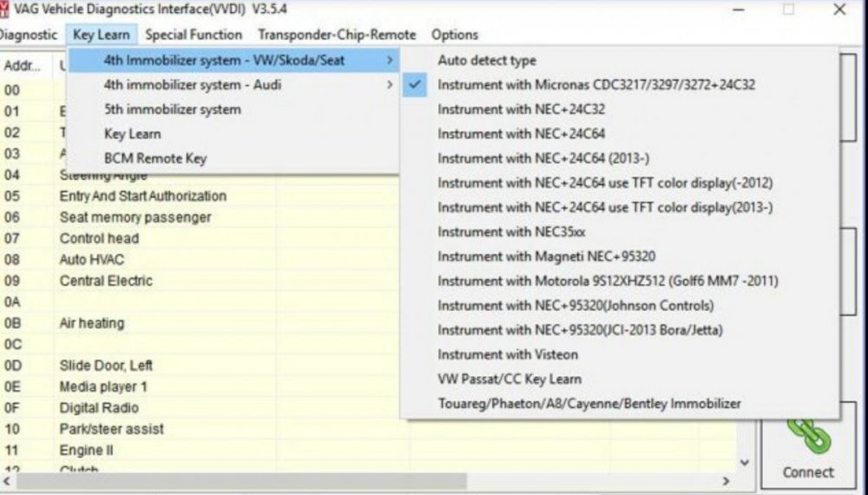Select VW Passat/CC Key Learn
This screenshot has width=868, height=495.
click(510, 379)
